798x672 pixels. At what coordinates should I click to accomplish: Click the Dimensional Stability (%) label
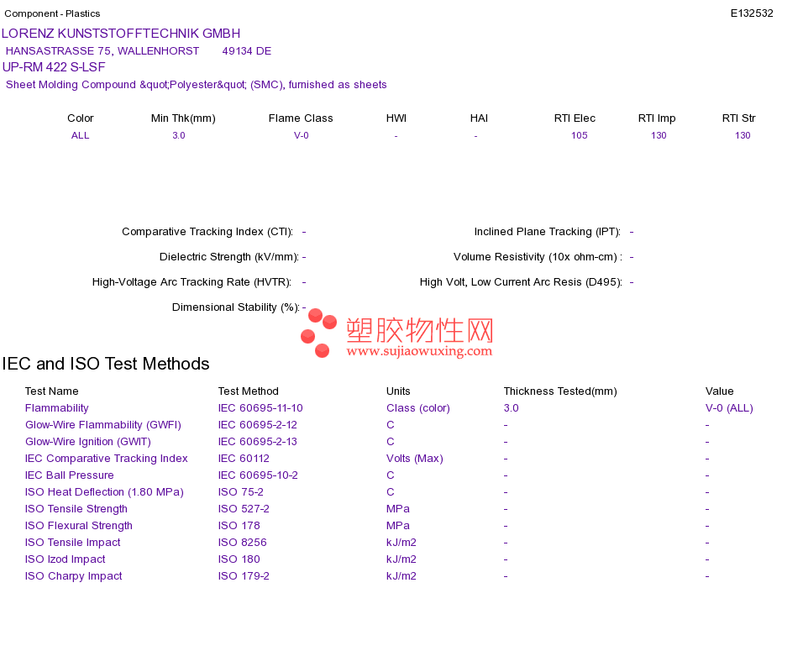click(x=236, y=307)
